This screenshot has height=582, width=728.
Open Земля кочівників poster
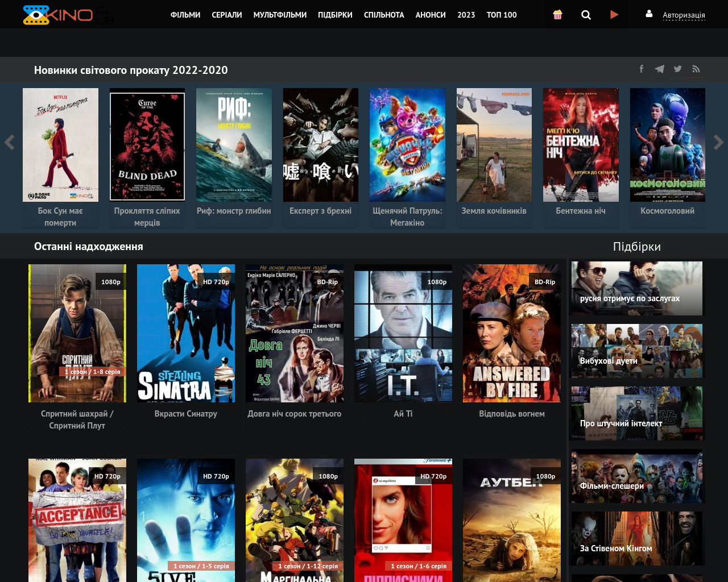(494, 145)
